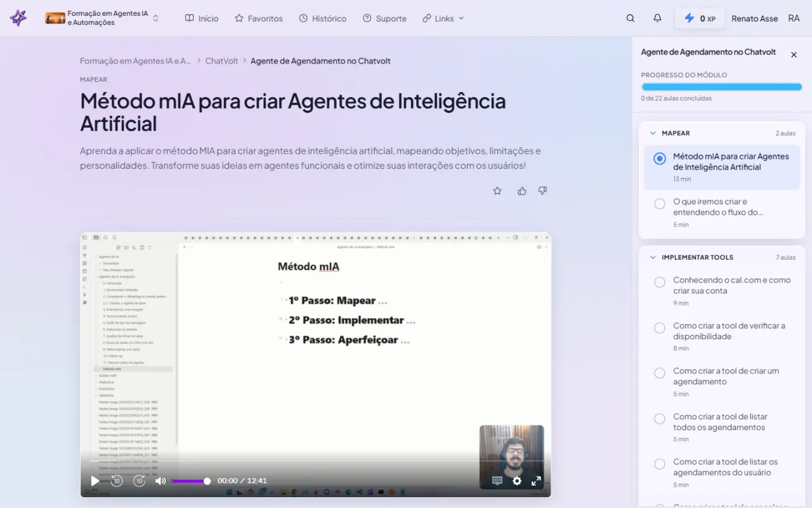Image resolution: width=812 pixels, height=508 pixels.
Task: Mark 'criar um agendamento' lesson circle
Action: pos(660,373)
